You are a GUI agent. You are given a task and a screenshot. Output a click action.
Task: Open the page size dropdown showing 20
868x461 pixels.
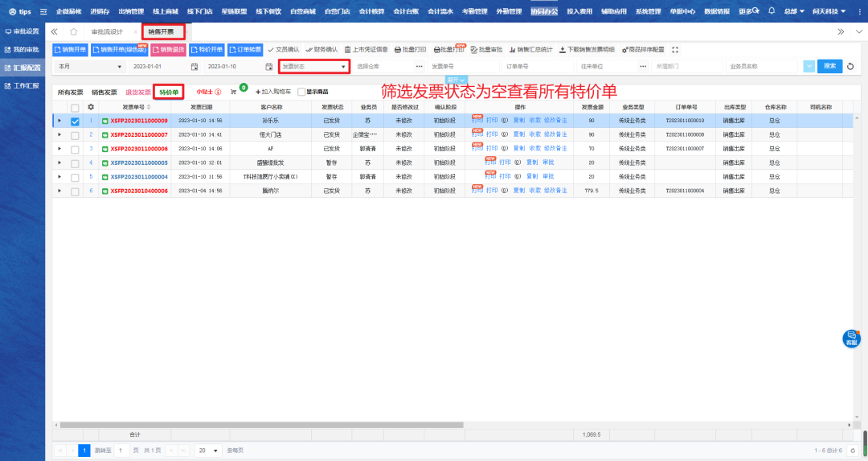pos(209,451)
